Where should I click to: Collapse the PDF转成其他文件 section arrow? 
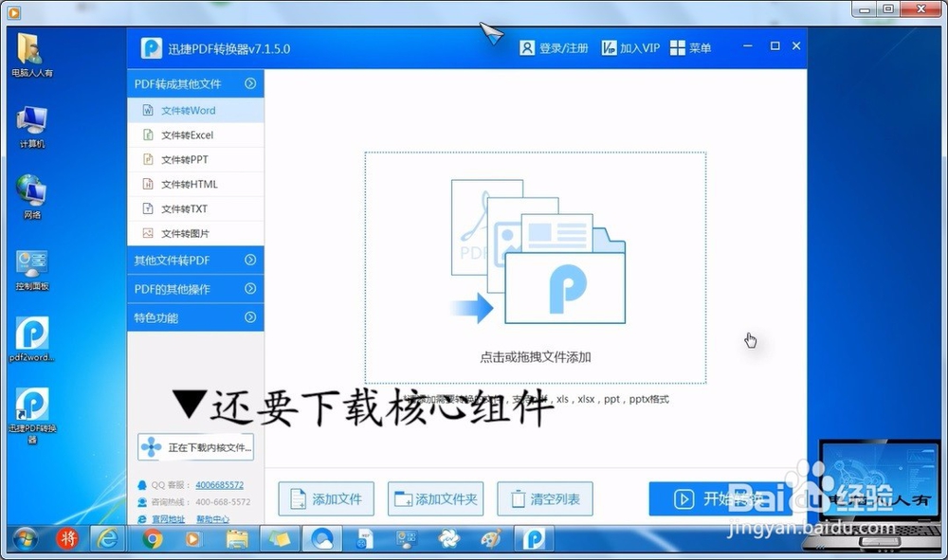(x=250, y=83)
